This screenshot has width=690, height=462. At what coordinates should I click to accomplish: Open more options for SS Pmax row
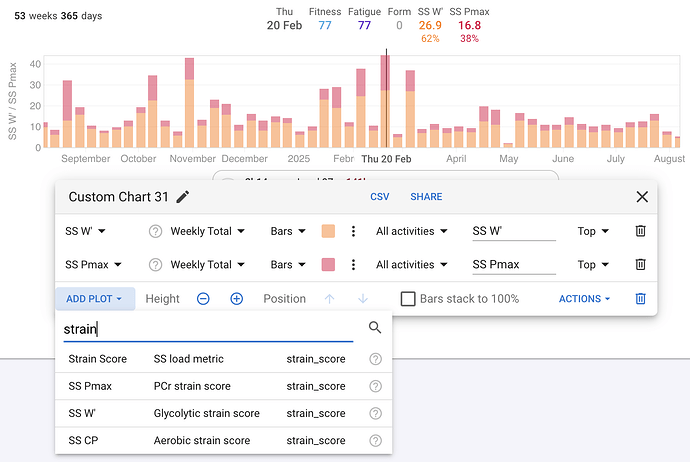coord(353,265)
